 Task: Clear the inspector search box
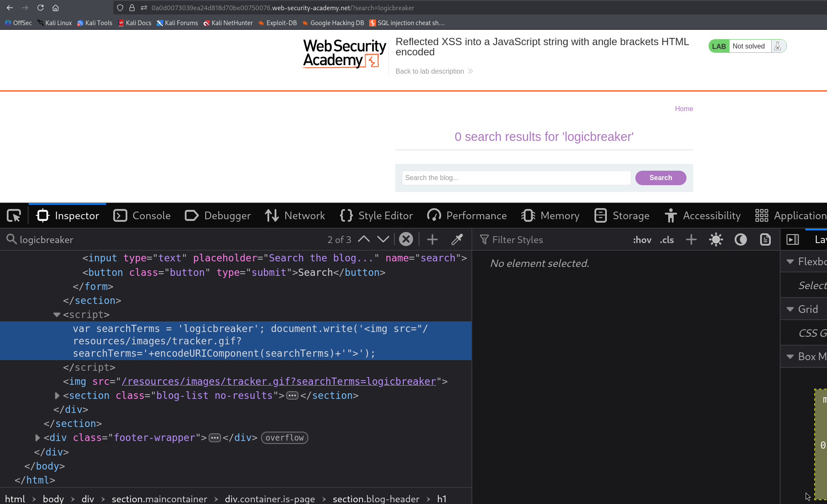pyautogui.click(x=406, y=239)
